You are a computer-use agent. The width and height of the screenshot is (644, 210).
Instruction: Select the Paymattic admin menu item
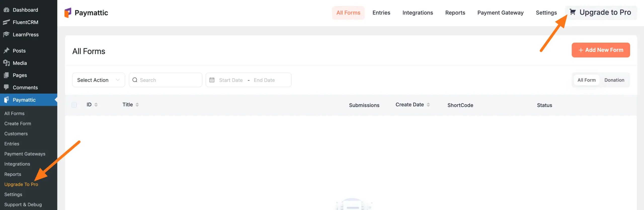[29, 100]
